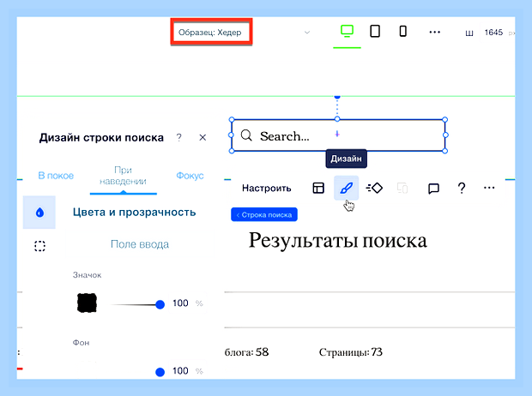Image resolution: width=532 pixels, height=396 pixels.
Task: Click the magnifier icon in search bar
Action: point(246,135)
